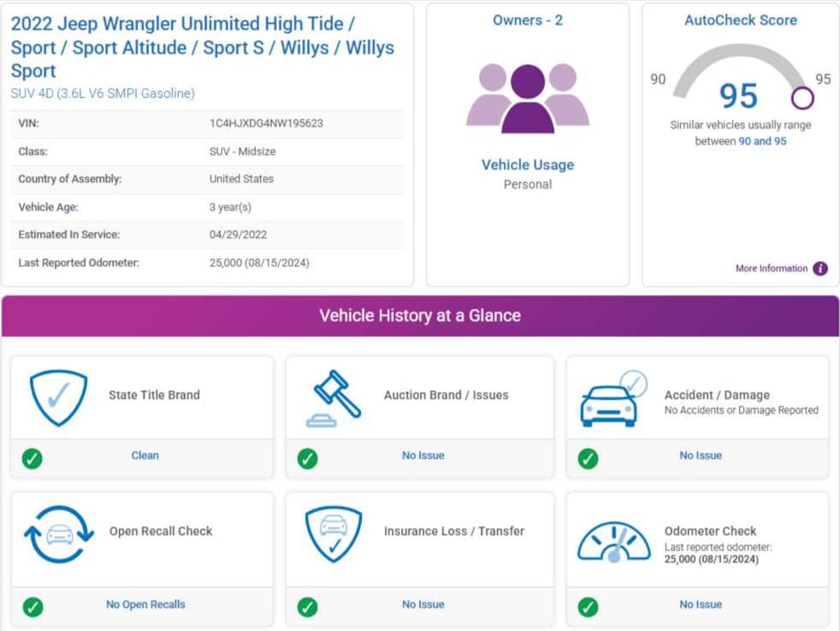Click No Accidents or Damage Reported text
The image size is (840, 631).
(742, 410)
